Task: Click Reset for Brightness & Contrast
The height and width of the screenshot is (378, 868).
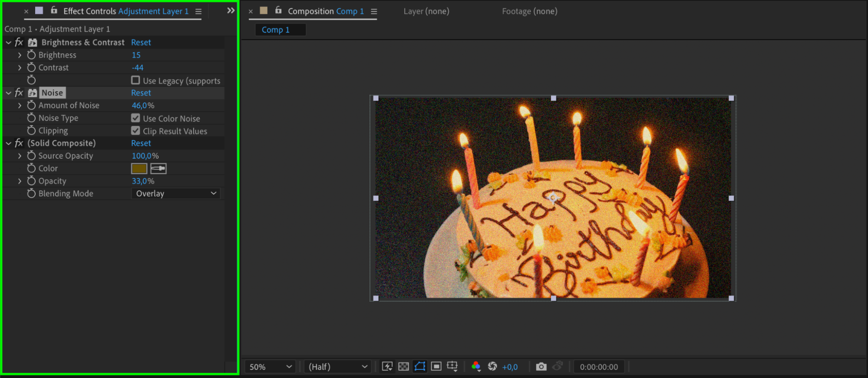Action: coord(141,42)
